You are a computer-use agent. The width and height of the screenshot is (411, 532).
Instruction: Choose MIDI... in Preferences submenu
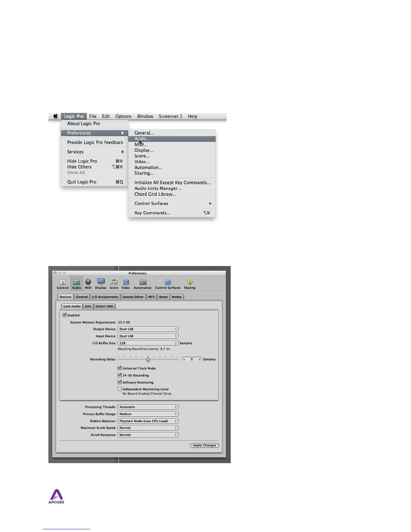coord(172,144)
